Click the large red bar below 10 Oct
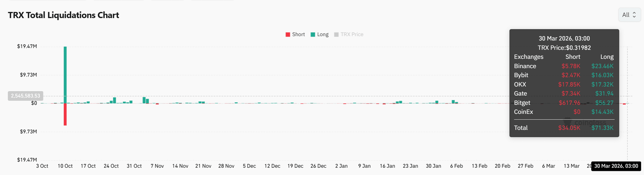 tap(65, 115)
